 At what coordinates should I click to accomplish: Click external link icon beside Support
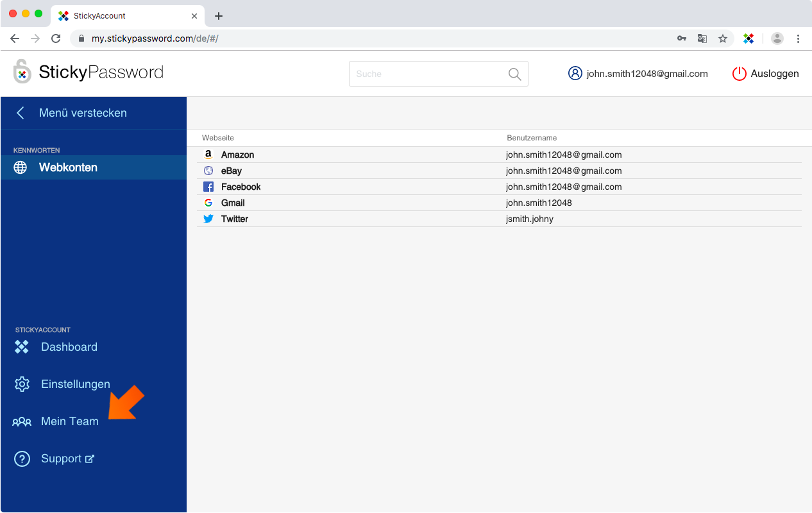pos(90,458)
